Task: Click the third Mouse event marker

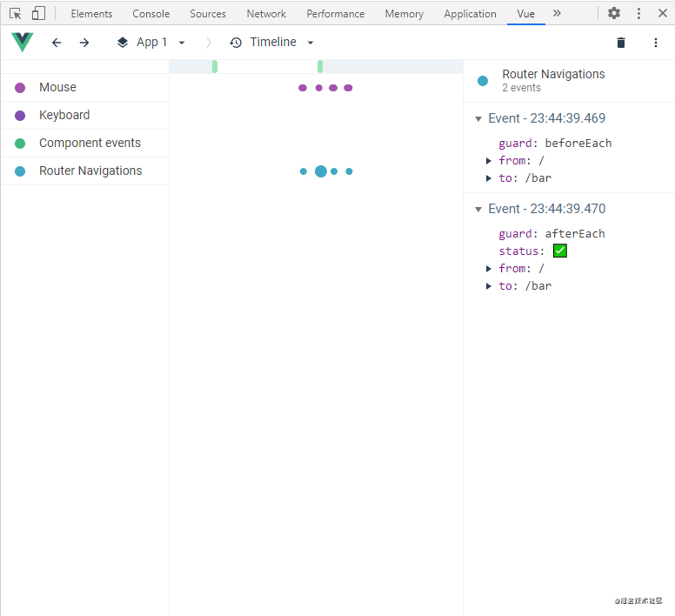Action: coord(333,88)
